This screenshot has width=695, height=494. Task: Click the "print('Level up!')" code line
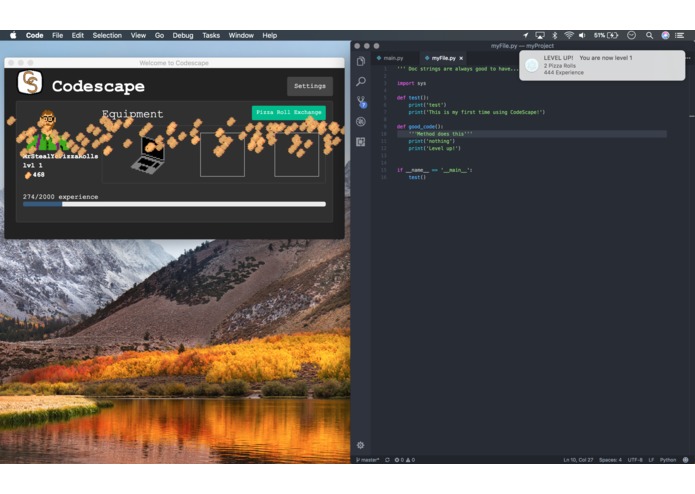pos(434,148)
